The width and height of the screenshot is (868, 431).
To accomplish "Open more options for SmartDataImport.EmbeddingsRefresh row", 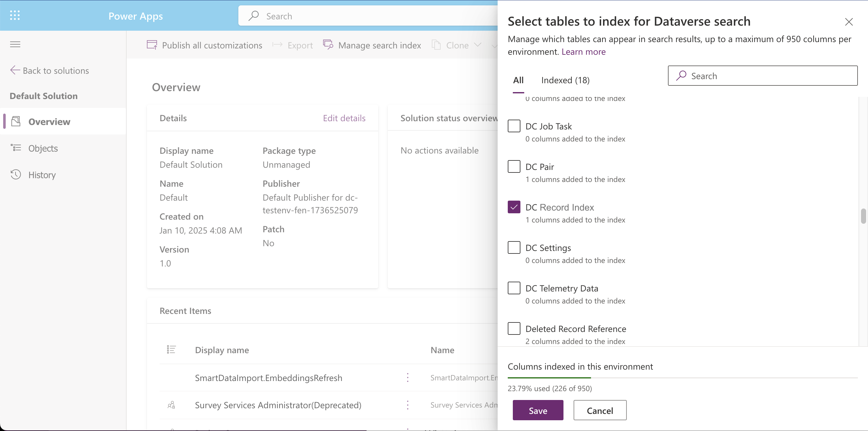I will click(x=408, y=378).
